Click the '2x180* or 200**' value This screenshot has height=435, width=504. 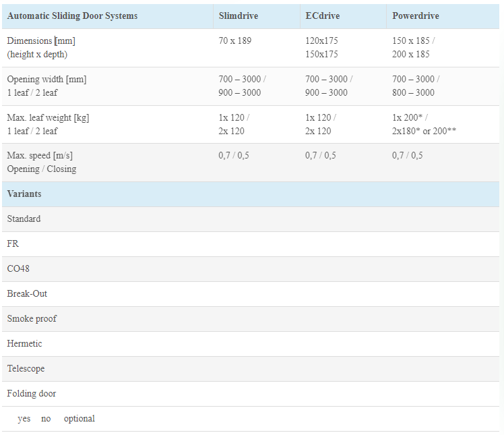pyautogui.click(x=424, y=132)
